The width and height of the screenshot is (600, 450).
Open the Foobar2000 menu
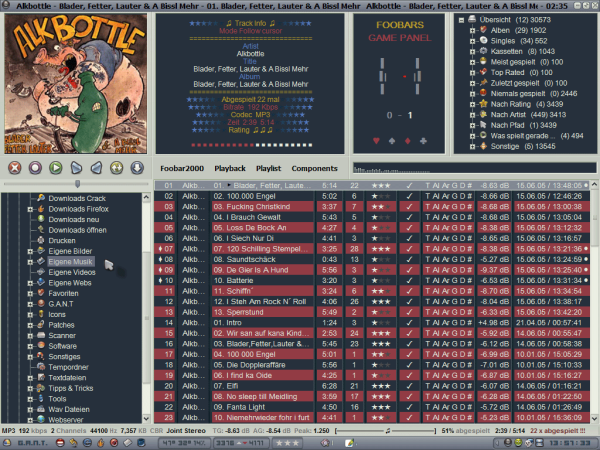182,168
